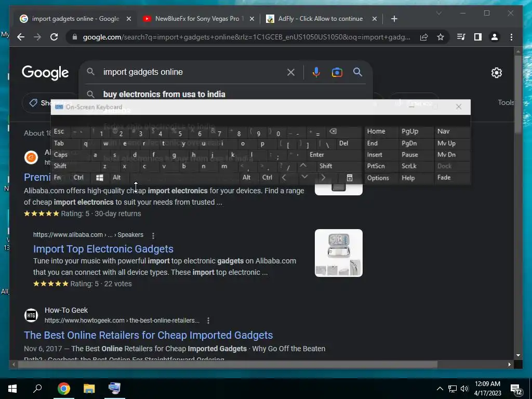Expand Chrome's tab search chevron
532x399 pixels.
tap(438, 13)
